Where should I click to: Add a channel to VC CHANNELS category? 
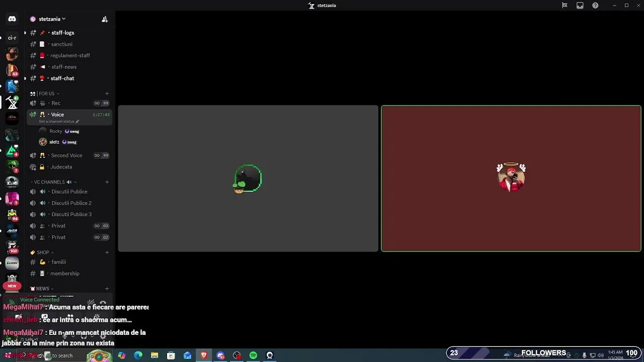pyautogui.click(x=107, y=182)
